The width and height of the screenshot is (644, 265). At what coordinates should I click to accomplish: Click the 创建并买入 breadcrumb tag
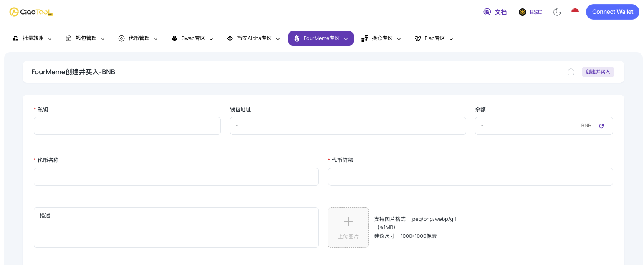pos(598,72)
